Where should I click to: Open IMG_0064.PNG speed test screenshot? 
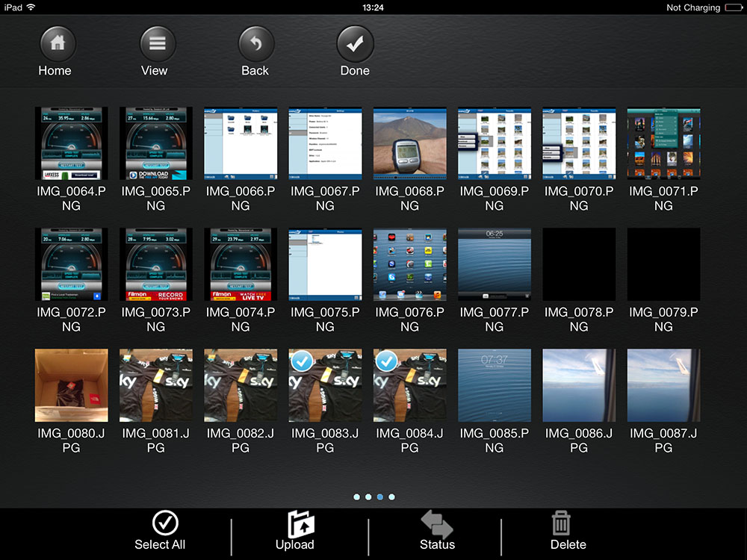(x=71, y=143)
